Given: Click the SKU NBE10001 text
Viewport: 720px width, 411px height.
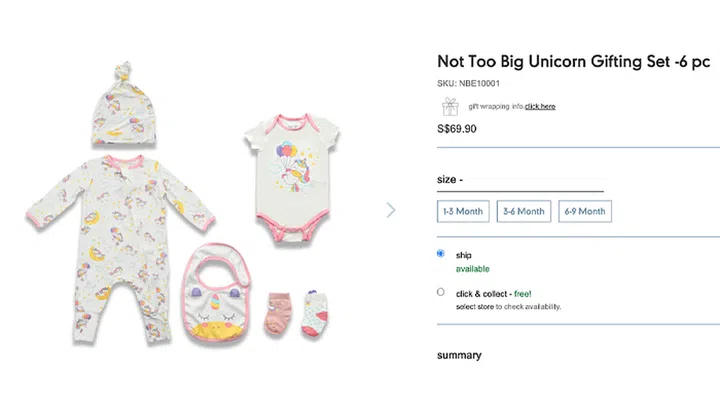Looking at the screenshot, I should point(468,83).
